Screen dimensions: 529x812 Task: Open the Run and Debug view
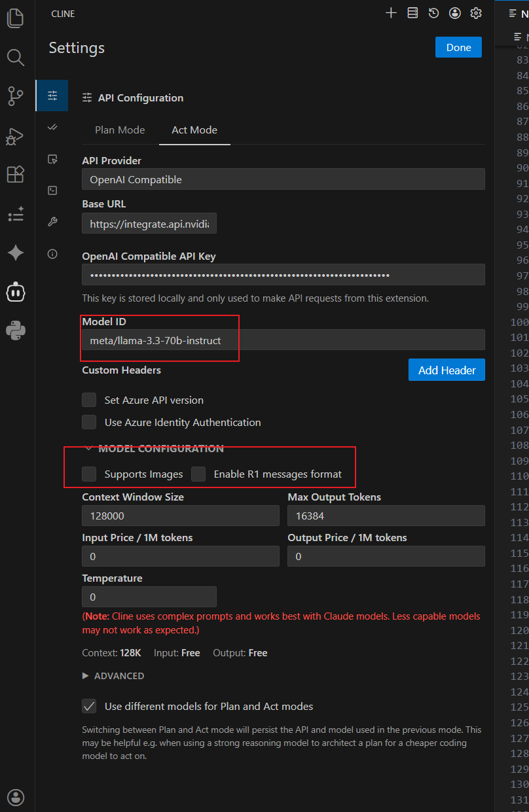[16, 135]
